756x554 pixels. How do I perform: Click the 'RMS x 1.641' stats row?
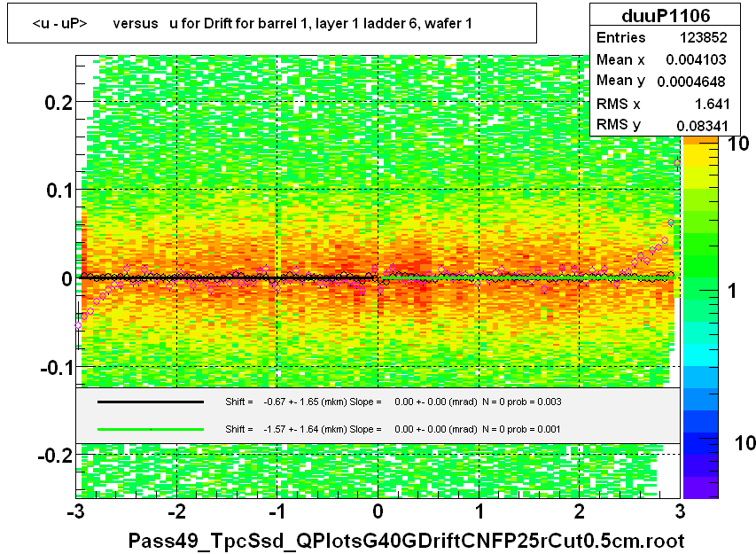pos(662,104)
